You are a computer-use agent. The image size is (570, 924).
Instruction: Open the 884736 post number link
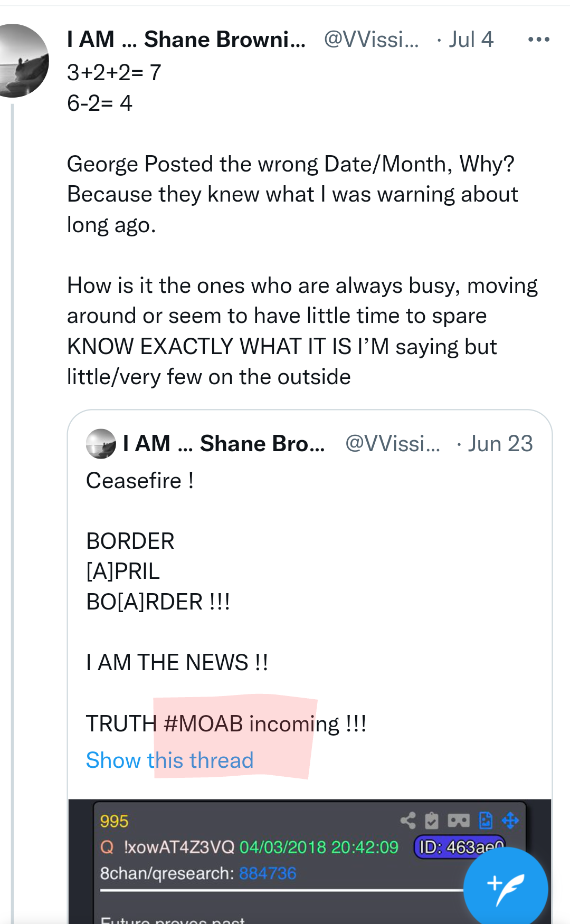pyautogui.click(x=268, y=873)
